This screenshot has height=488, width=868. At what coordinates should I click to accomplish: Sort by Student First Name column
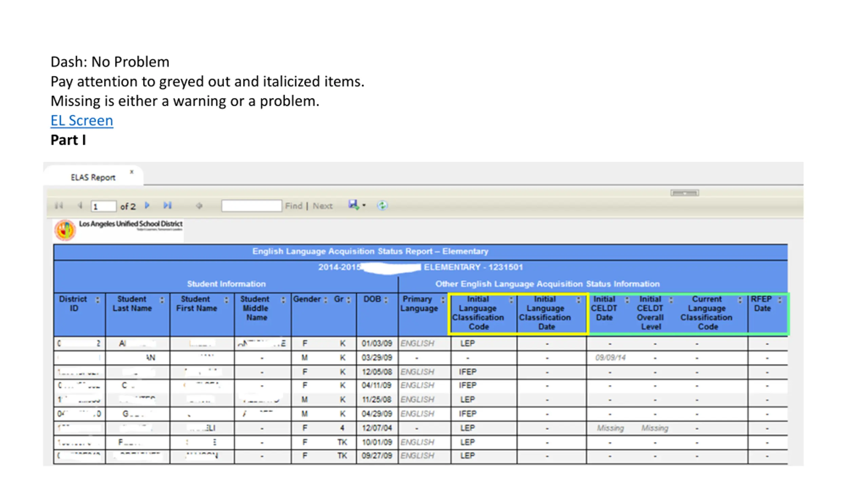pos(226,300)
